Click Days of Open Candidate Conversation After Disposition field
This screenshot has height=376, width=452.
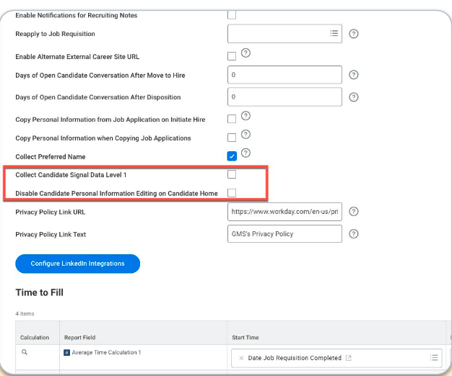(284, 97)
